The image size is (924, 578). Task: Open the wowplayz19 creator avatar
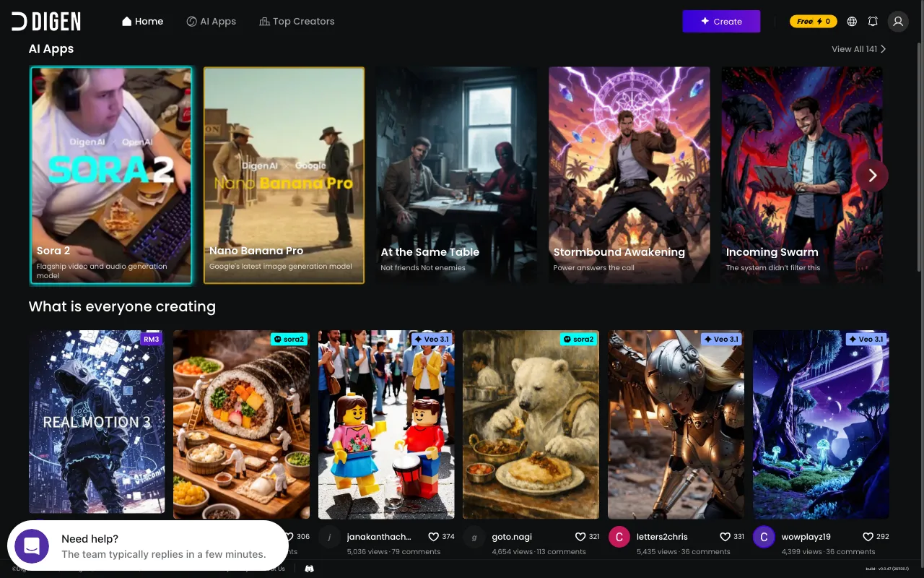[x=764, y=538]
